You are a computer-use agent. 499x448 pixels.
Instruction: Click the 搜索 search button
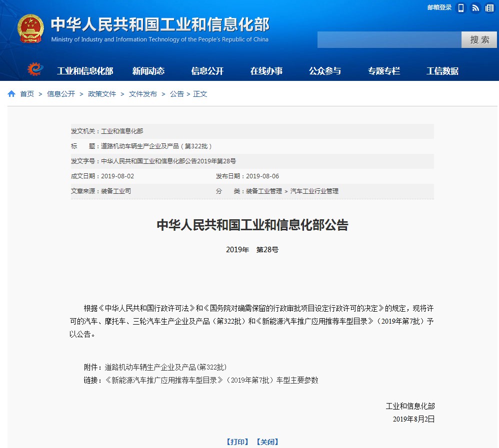[x=479, y=40]
